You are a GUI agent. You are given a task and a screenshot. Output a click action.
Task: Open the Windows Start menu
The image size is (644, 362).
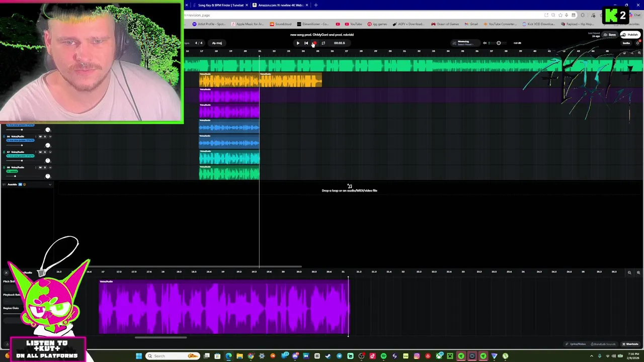point(139,356)
